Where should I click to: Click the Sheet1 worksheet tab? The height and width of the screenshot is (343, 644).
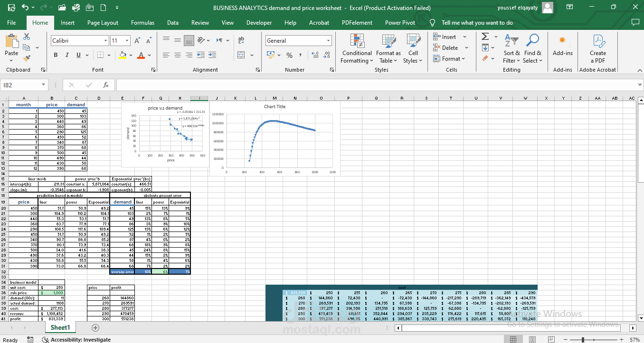(x=60, y=328)
